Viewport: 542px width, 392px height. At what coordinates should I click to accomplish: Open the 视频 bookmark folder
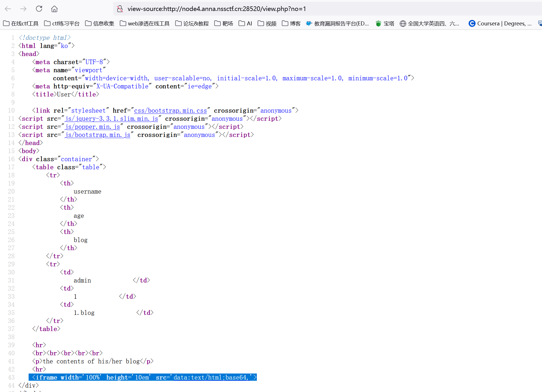tap(267, 23)
